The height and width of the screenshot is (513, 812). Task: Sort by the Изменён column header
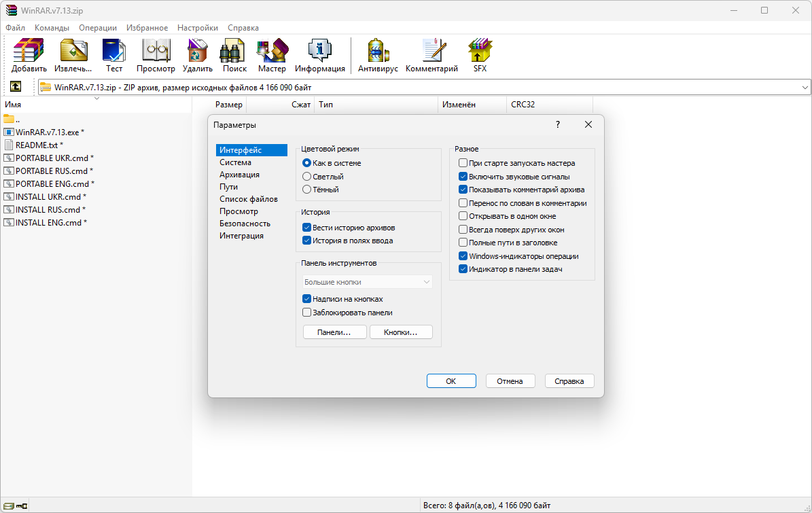[x=472, y=105]
